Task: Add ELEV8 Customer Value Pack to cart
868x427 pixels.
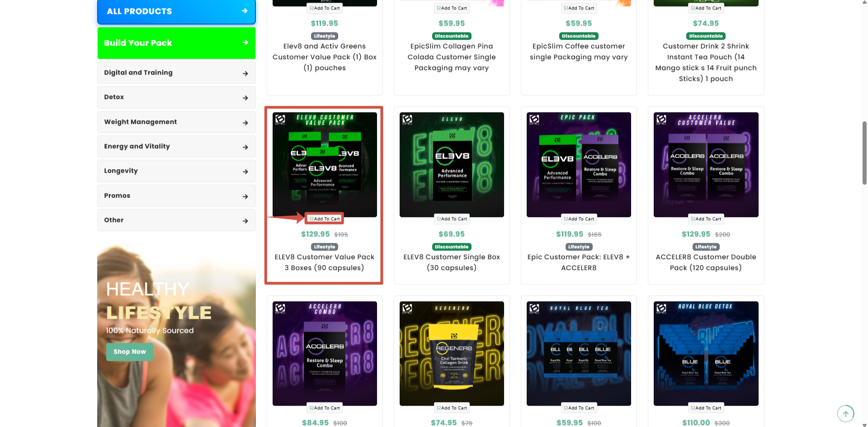Action: coord(325,219)
